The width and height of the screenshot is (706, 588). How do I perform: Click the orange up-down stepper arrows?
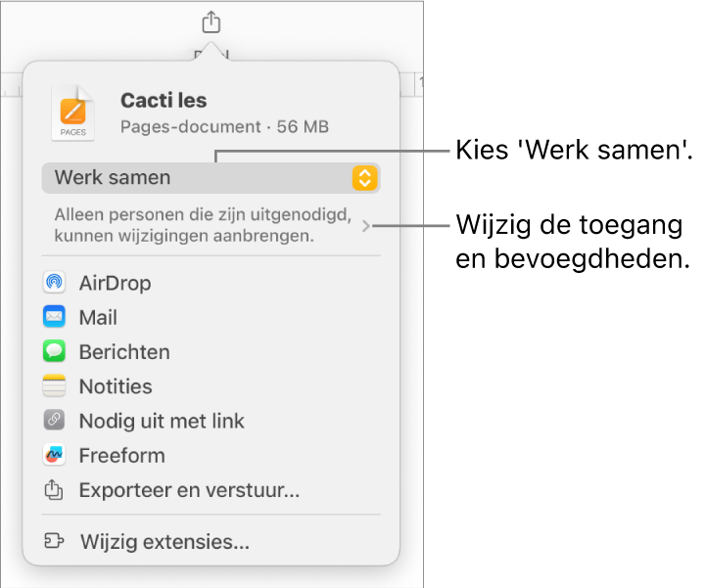pyautogui.click(x=364, y=178)
